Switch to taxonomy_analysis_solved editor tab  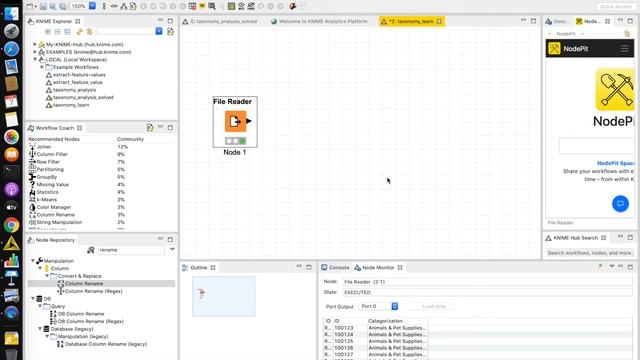(x=220, y=21)
